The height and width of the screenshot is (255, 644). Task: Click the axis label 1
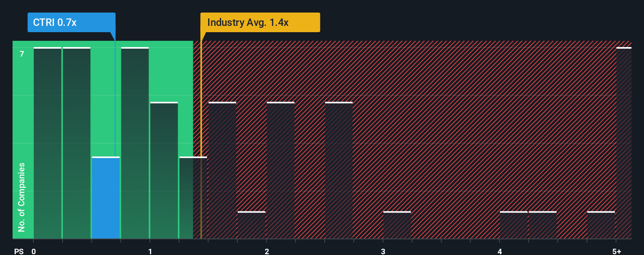(150, 251)
